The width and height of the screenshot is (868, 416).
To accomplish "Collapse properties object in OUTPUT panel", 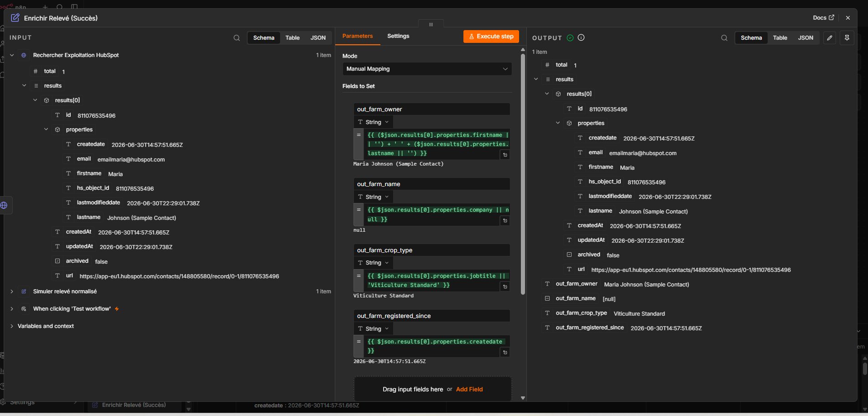I will click(x=558, y=123).
